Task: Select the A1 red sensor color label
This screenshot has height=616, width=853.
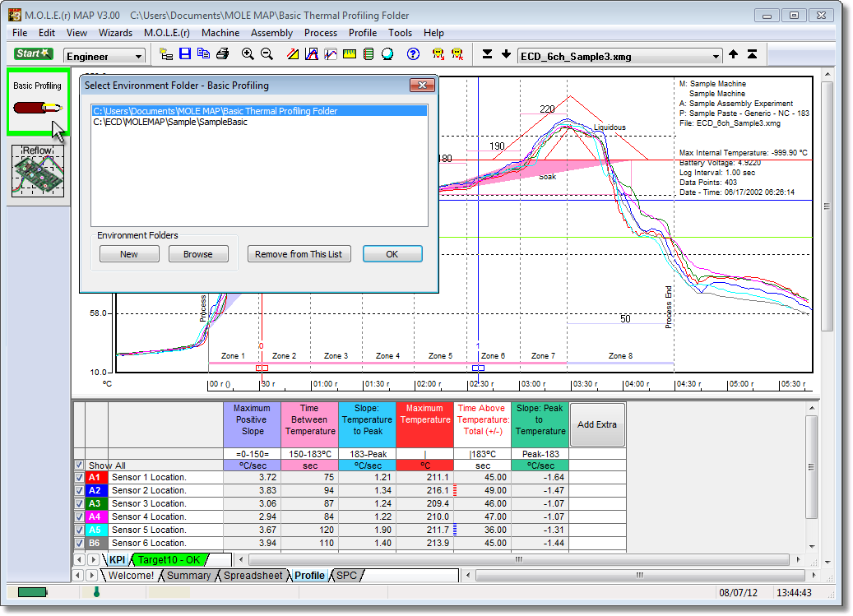Action: tap(95, 477)
